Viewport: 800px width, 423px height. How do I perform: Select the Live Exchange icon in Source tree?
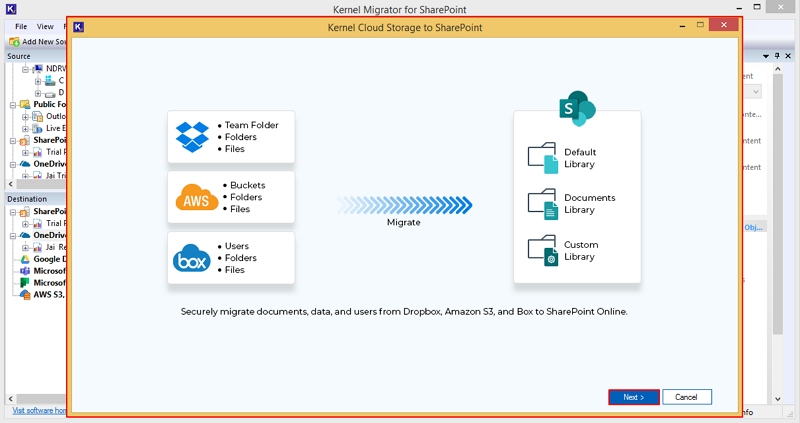[x=37, y=129]
